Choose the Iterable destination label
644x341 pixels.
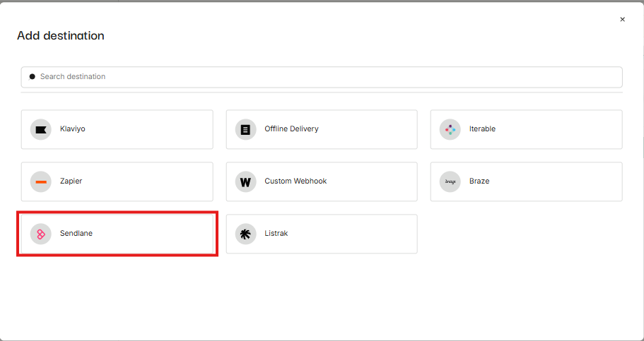tap(482, 129)
